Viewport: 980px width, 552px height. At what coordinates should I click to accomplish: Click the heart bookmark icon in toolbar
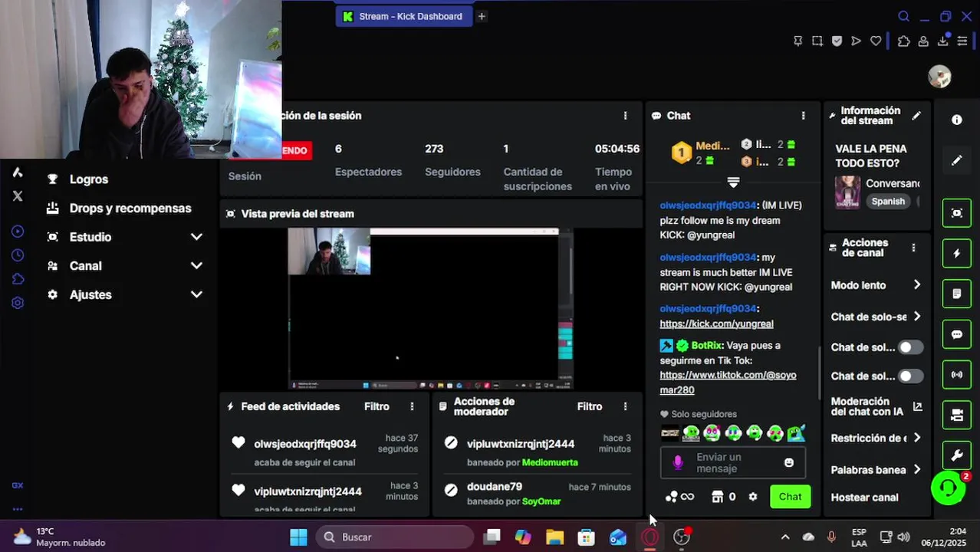click(876, 41)
